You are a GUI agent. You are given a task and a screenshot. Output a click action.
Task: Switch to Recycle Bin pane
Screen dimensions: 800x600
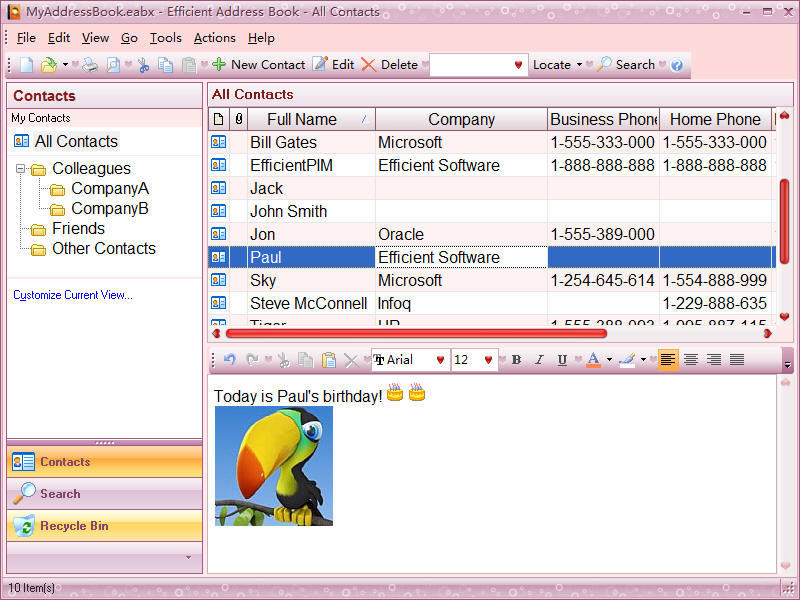[105, 526]
